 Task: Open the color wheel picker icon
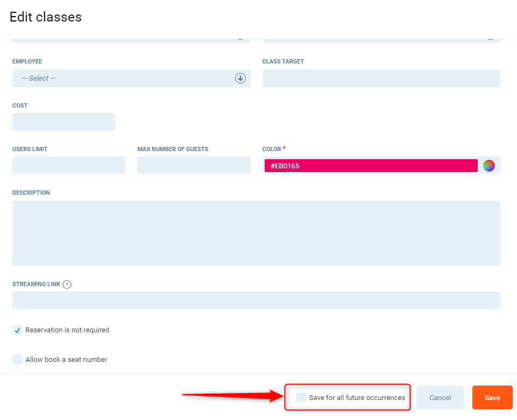pos(488,166)
